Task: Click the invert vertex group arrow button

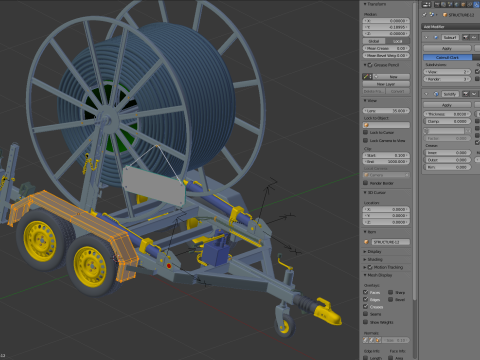Action: coord(468,131)
